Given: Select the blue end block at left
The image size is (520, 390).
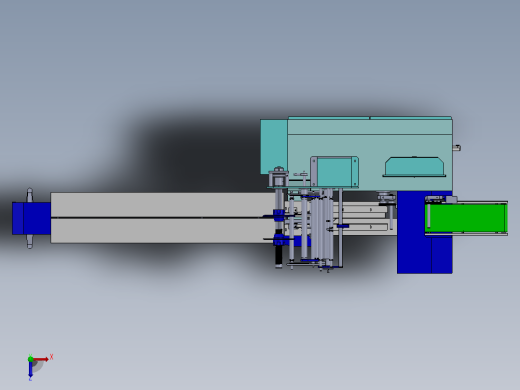Looking at the screenshot, I should point(31,218).
